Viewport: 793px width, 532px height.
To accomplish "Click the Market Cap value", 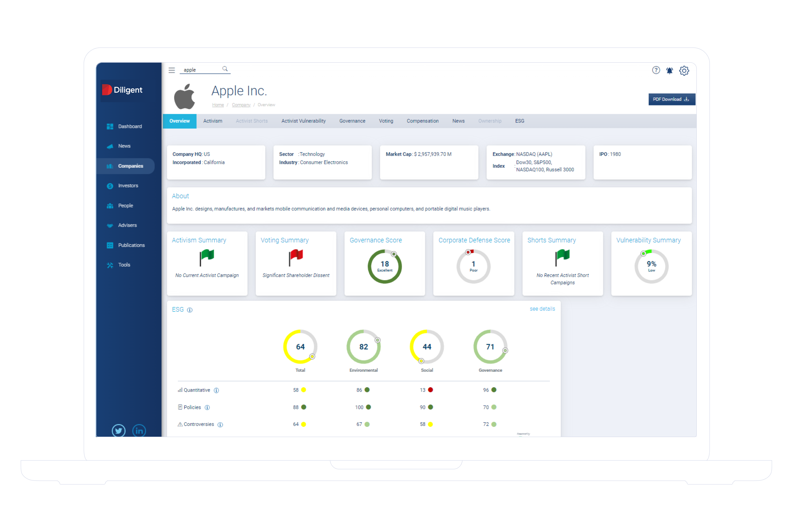I will click(x=432, y=154).
